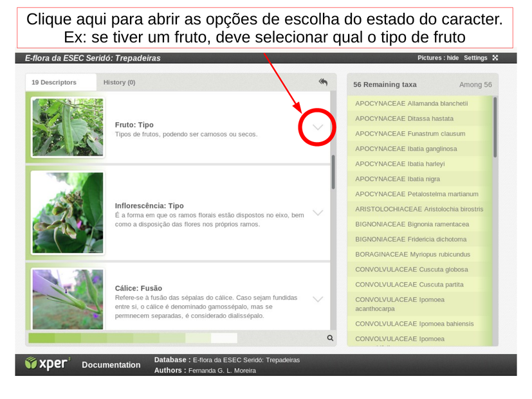Select the 19 Descriptors tab
The image size is (532, 399).
click(x=54, y=82)
